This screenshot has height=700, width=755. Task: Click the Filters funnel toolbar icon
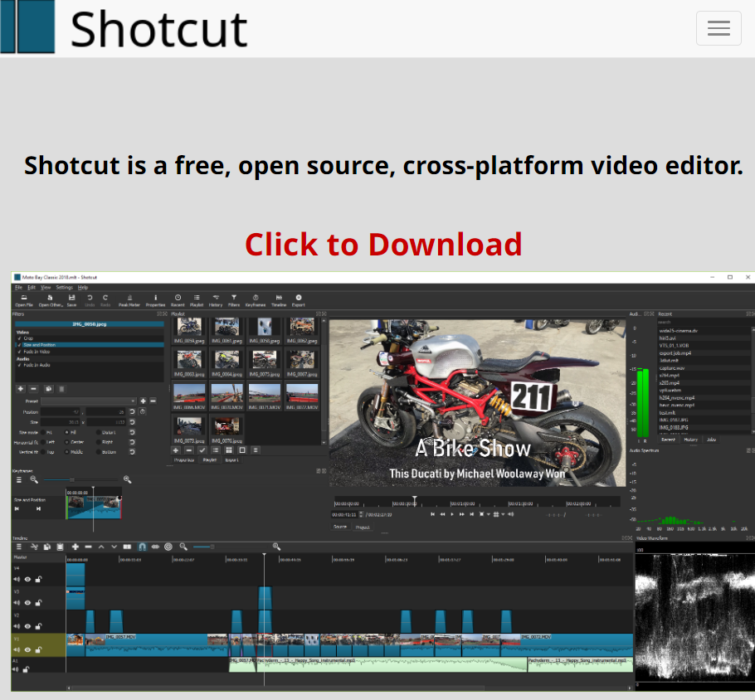234,300
